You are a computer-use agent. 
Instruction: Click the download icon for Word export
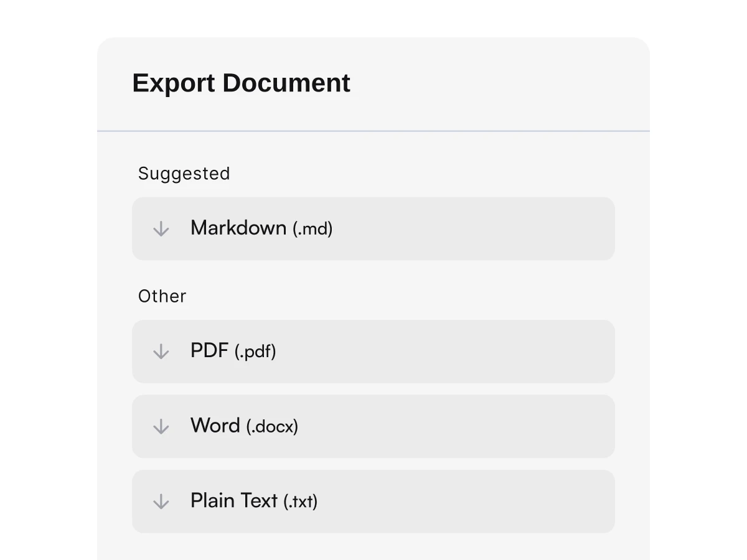(161, 426)
